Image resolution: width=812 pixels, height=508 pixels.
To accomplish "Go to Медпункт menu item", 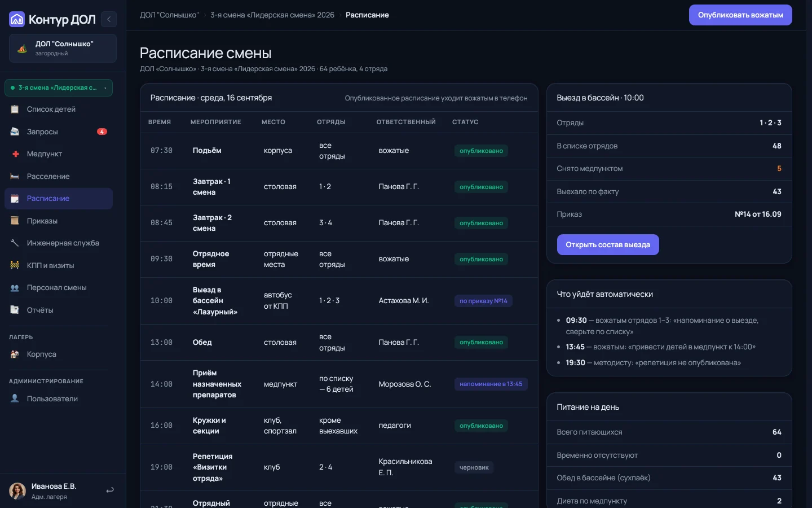I will coord(59,154).
